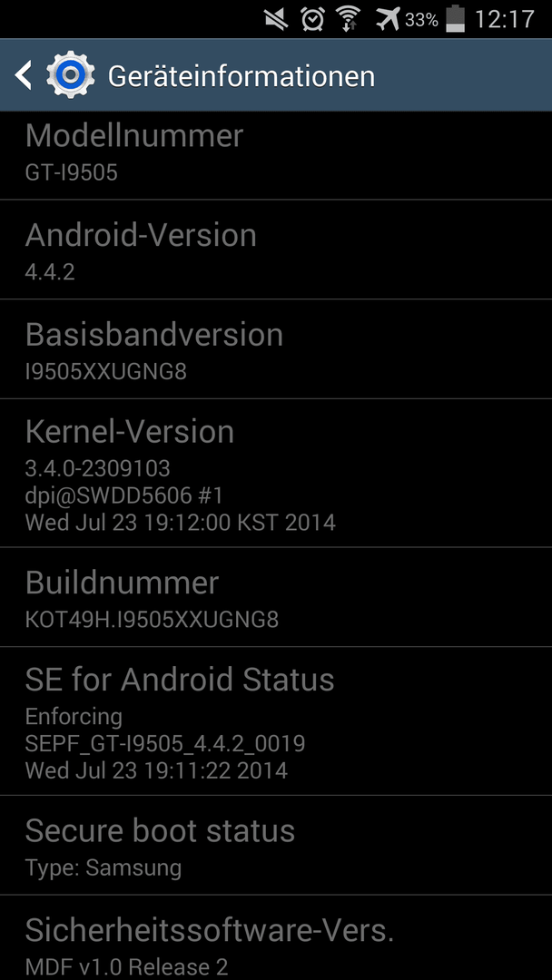Select the Geräteinformationen header title

pos(241,76)
